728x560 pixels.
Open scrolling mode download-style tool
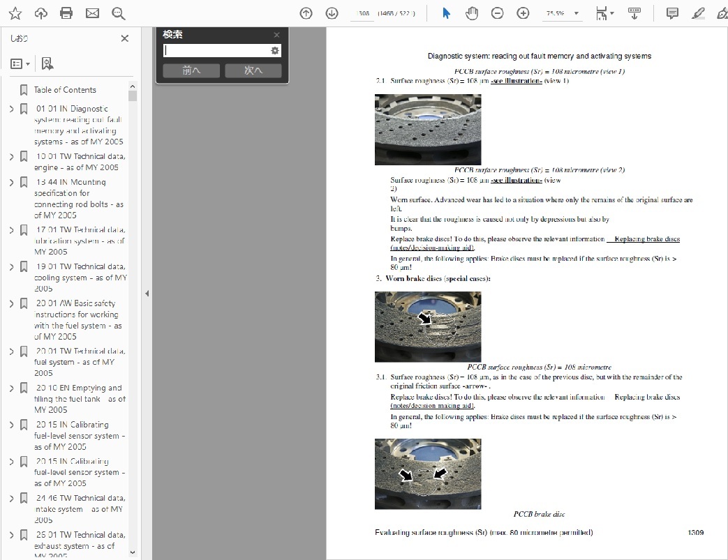coord(634,13)
